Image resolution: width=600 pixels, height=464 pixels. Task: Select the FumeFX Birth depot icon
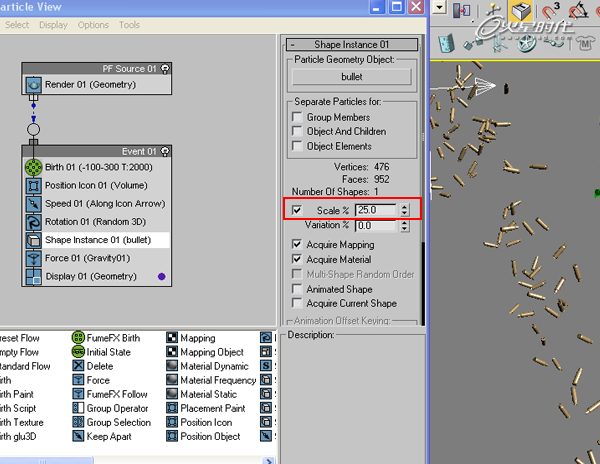tap(78, 338)
